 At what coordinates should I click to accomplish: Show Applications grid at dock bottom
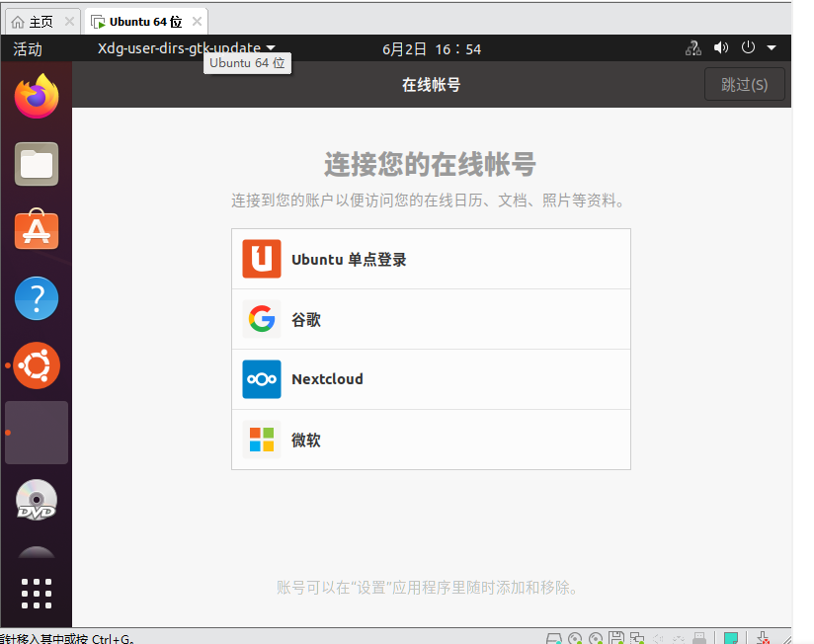37,594
